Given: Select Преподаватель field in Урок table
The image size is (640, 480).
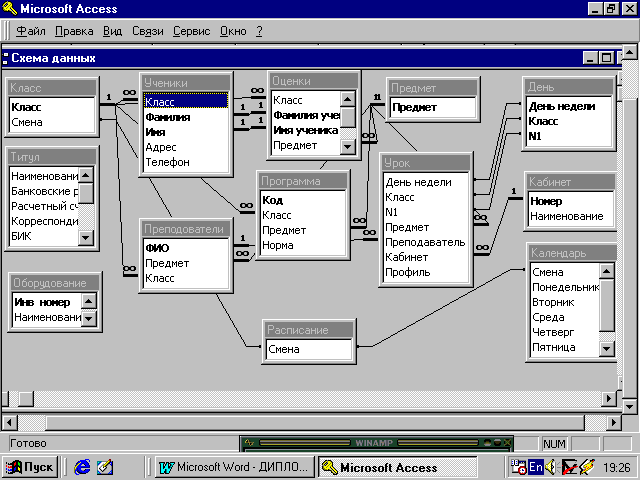Looking at the screenshot, I should 424,242.
